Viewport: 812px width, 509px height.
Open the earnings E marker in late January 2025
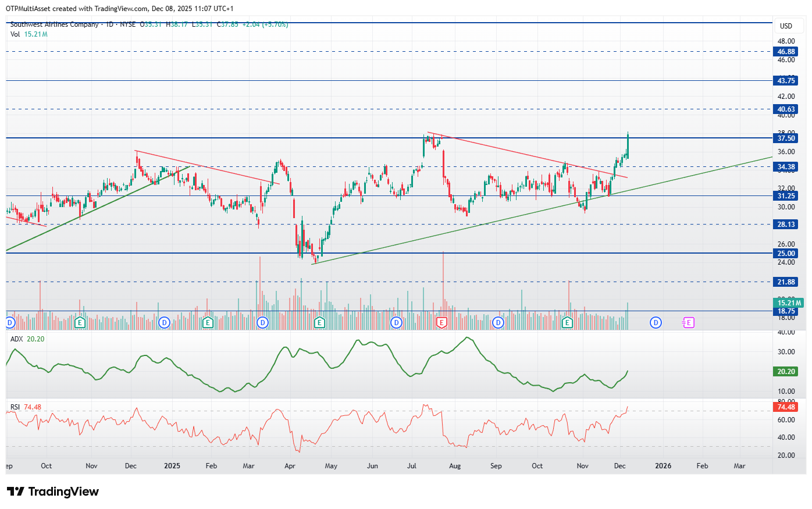208,322
